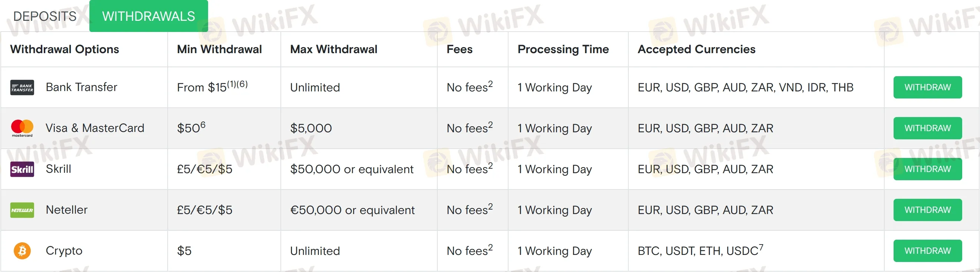Click the Neteller logo icon

click(22, 210)
